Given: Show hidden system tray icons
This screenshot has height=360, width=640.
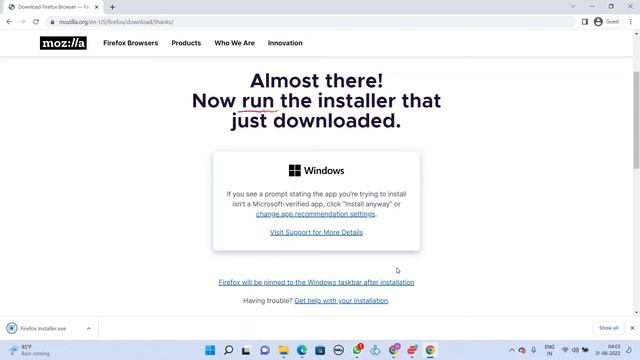Looking at the screenshot, I should point(511,350).
